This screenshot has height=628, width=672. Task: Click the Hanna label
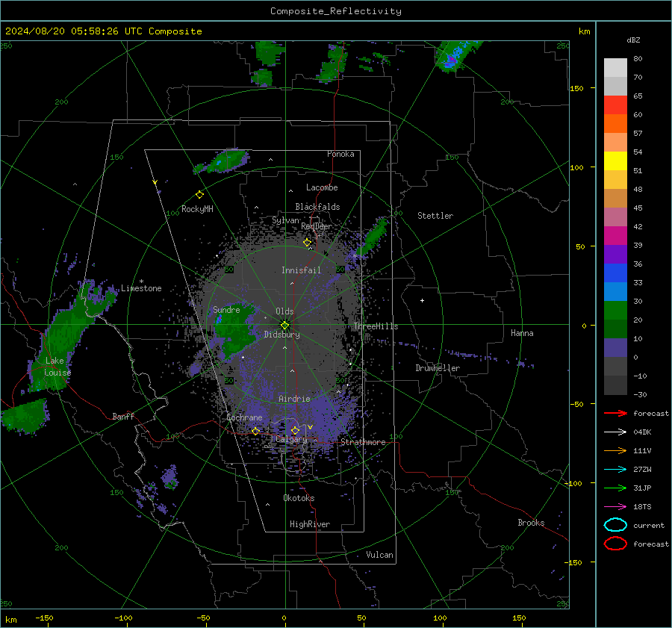point(522,333)
